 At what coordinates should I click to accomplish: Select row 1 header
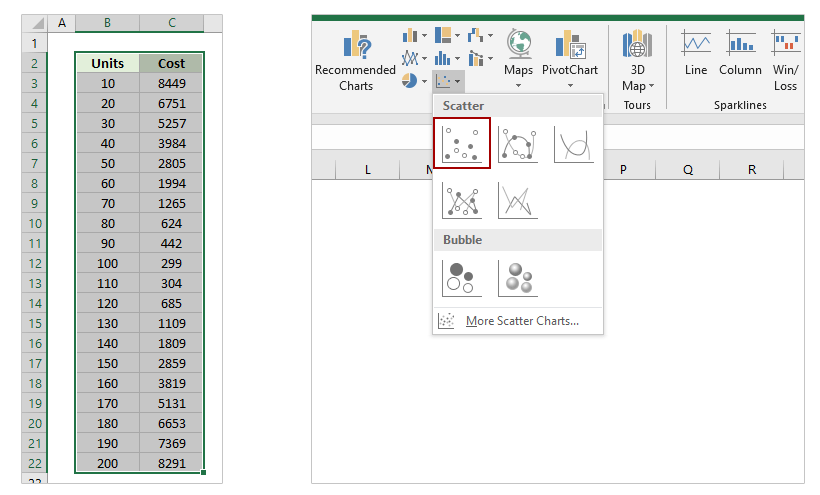point(35,43)
